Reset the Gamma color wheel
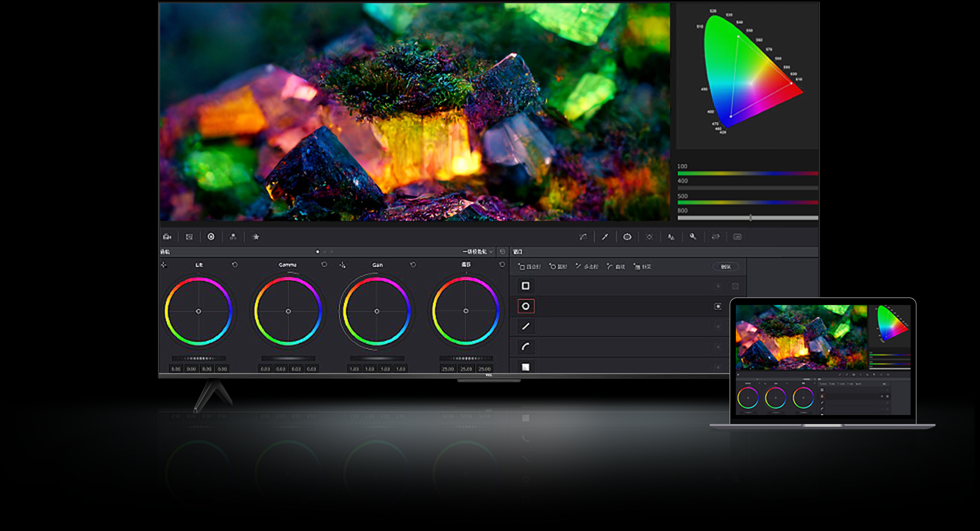Image resolution: width=980 pixels, height=531 pixels. coord(324,265)
